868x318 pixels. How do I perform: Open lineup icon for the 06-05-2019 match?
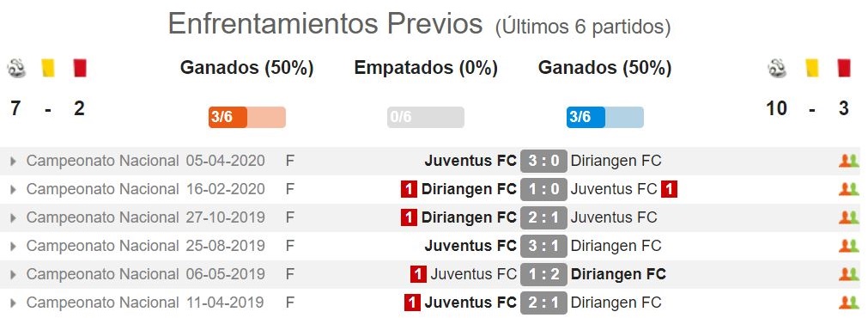(848, 274)
